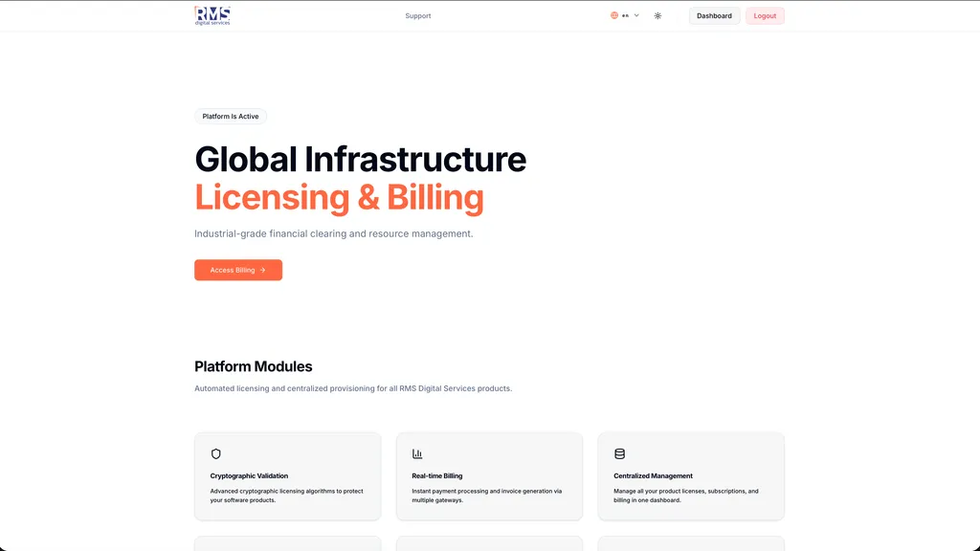Image resolution: width=980 pixels, height=551 pixels.
Task: Click the Logout button
Action: tap(765, 15)
